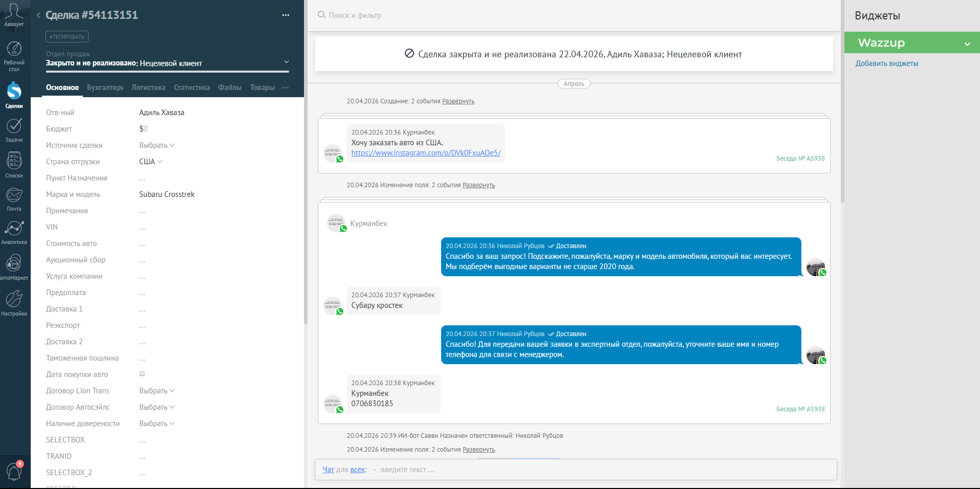Click the Wazzup widget header
The width and height of the screenshot is (980, 489).
[x=912, y=42]
